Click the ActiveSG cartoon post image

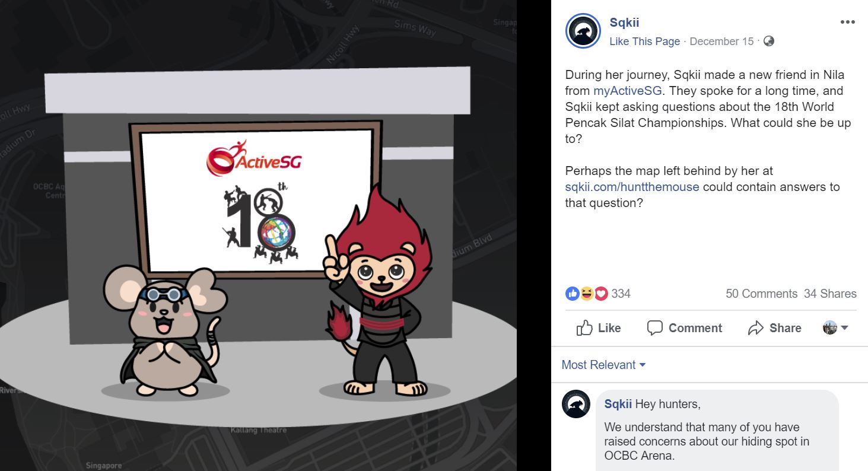[x=258, y=235]
